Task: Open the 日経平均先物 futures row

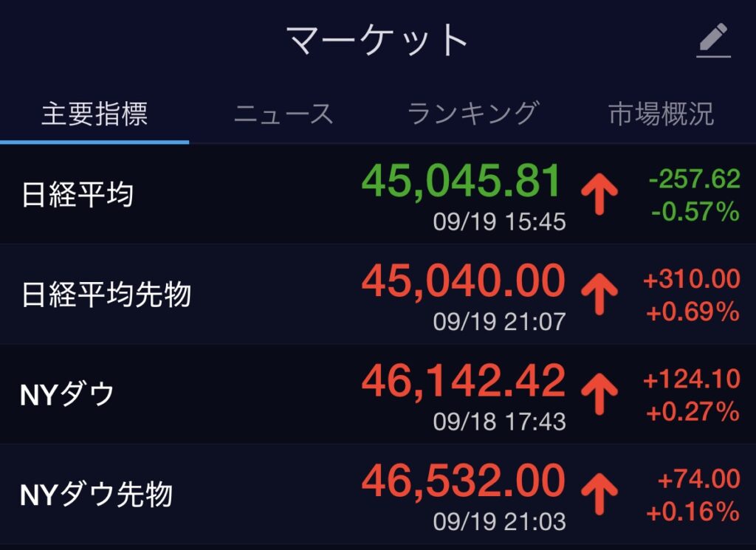Action: (x=107, y=295)
